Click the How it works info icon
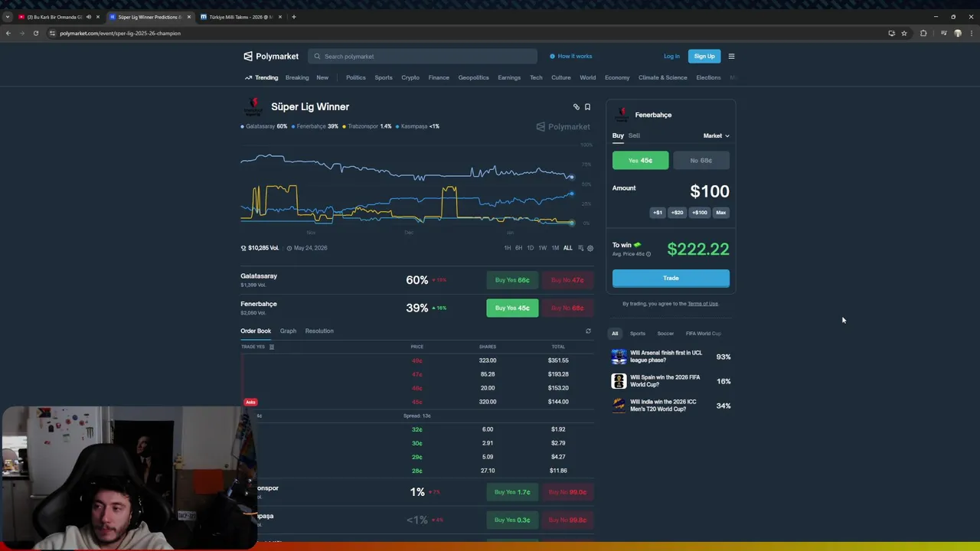The height and width of the screenshot is (551, 980). (552, 56)
